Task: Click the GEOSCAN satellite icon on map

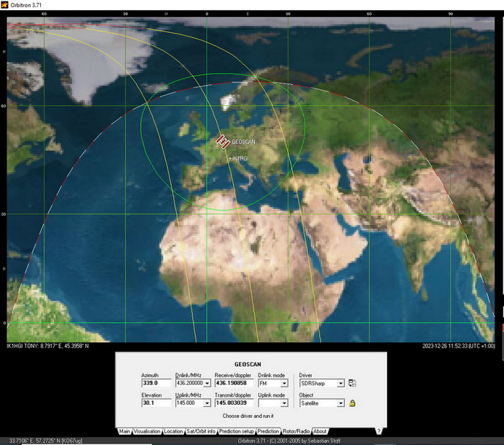Action: [x=223, y=142]
